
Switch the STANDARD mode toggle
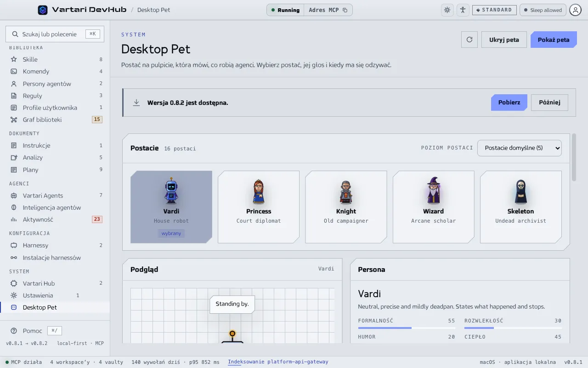494,10
